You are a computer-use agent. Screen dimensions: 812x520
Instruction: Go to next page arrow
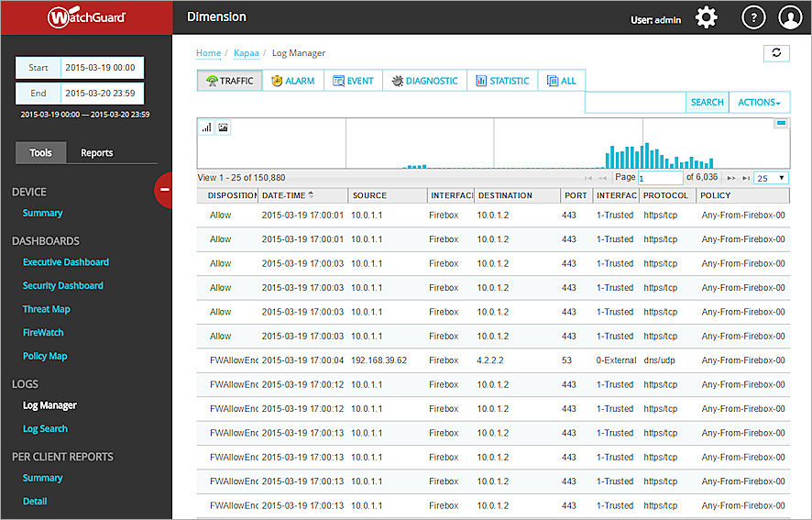coord(731,178)
